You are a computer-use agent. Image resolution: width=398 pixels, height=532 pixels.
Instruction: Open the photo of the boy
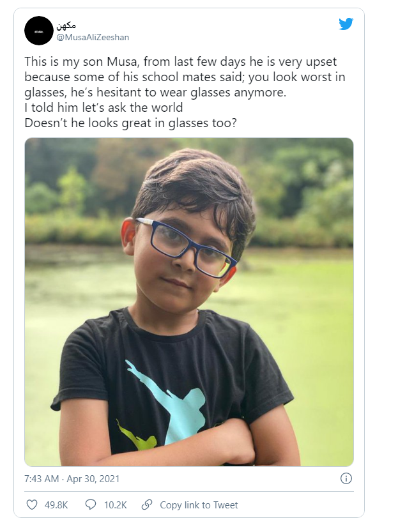[189, 301]
